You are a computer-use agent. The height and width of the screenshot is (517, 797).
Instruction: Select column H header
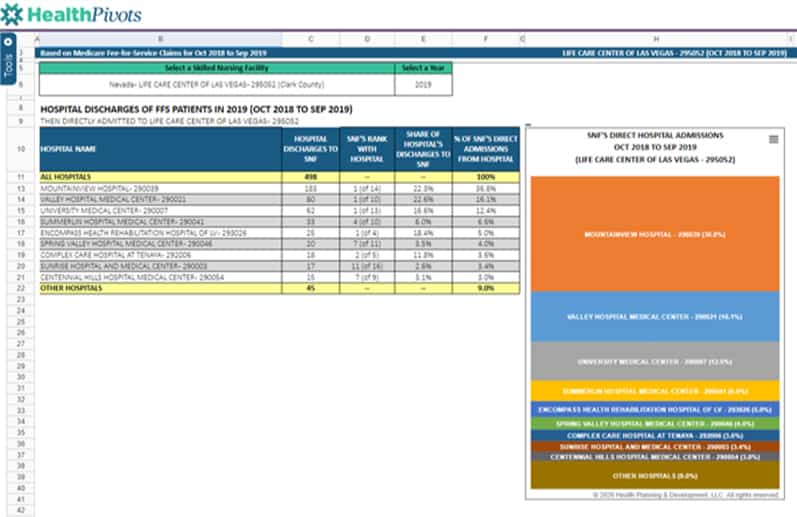(x=656, y=39)
